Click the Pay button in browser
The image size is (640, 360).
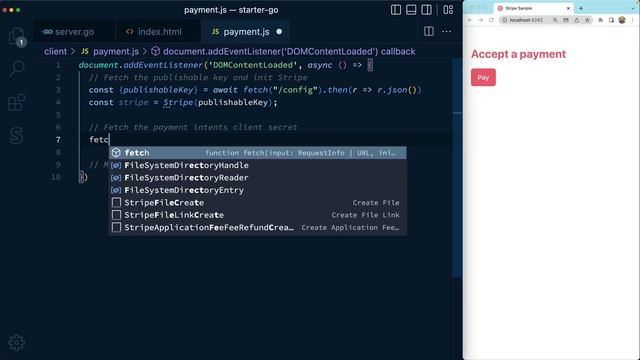pos(483,78)
